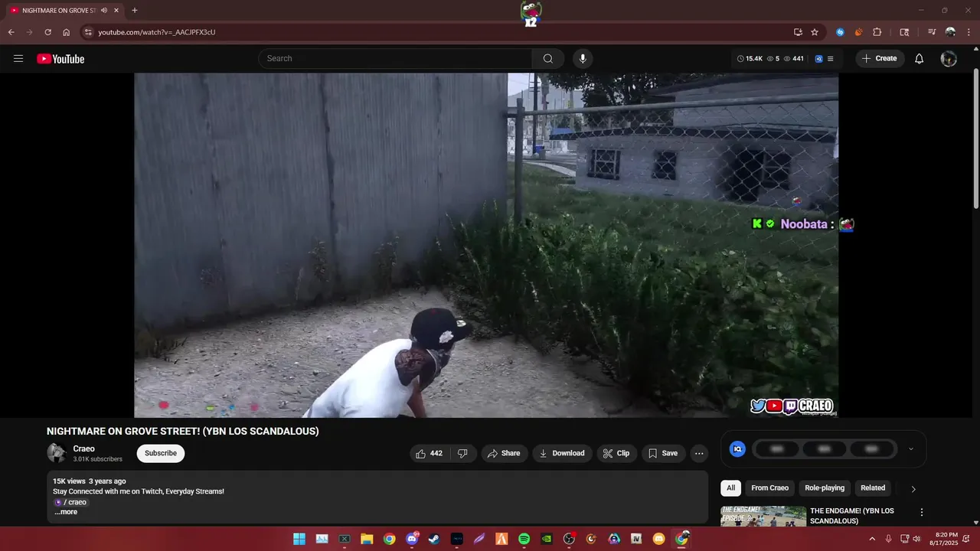Open the extension list menu icon in header
This screenshot has height=551, width=980.
[830, 59]
